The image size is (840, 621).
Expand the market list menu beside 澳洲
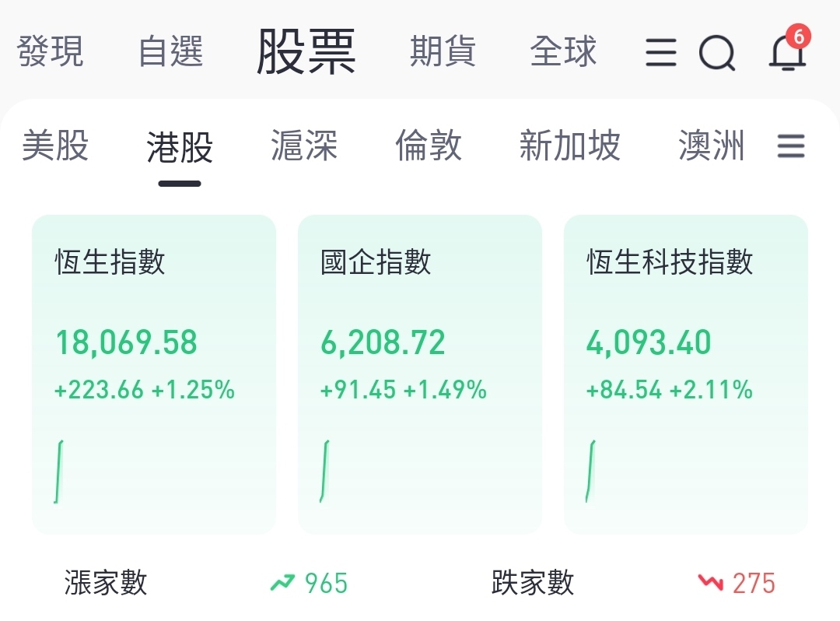(791, 146)
